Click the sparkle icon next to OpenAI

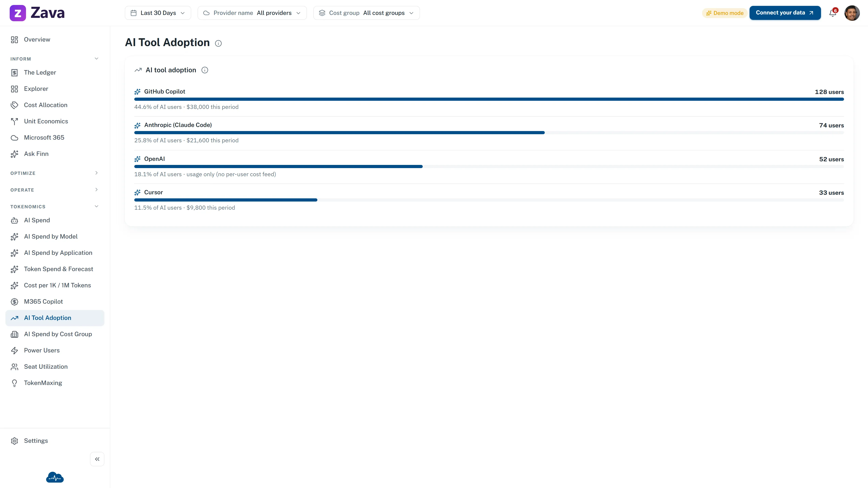point(137,159)
